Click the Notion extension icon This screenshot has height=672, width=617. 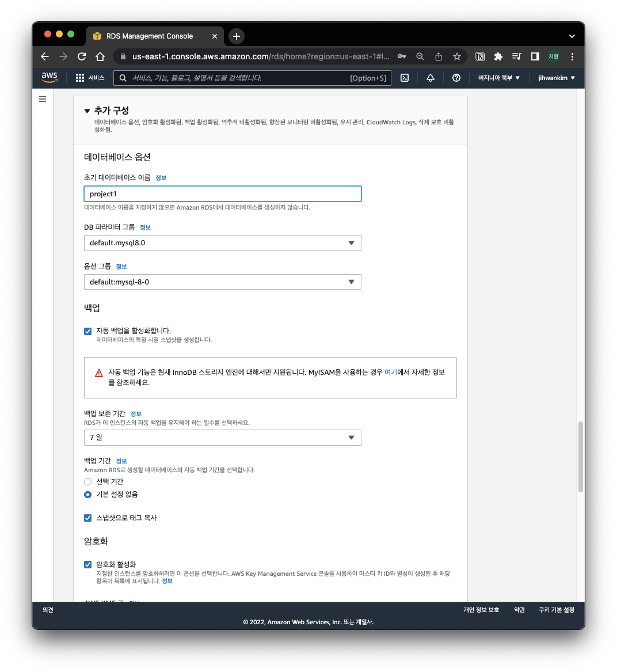click(480, 56)
